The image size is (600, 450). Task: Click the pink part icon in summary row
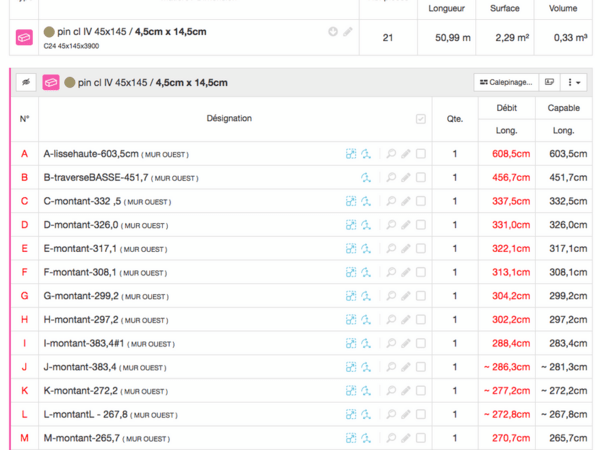[24, 38]
